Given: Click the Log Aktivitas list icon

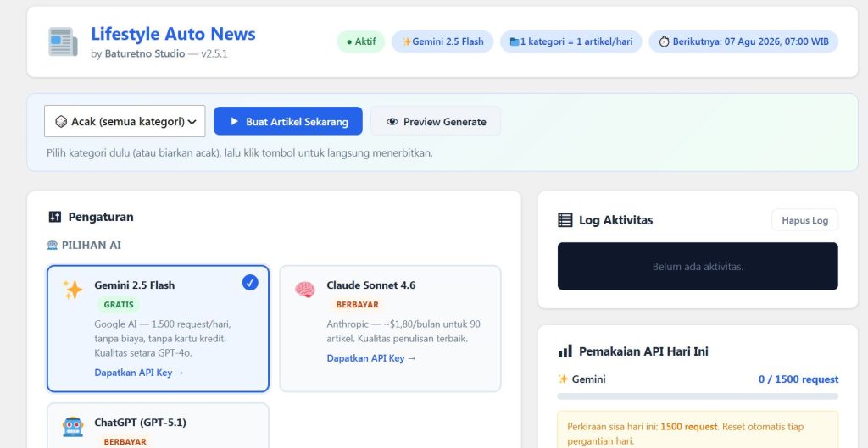Looking at the screenshot, I should click(565, 220).
